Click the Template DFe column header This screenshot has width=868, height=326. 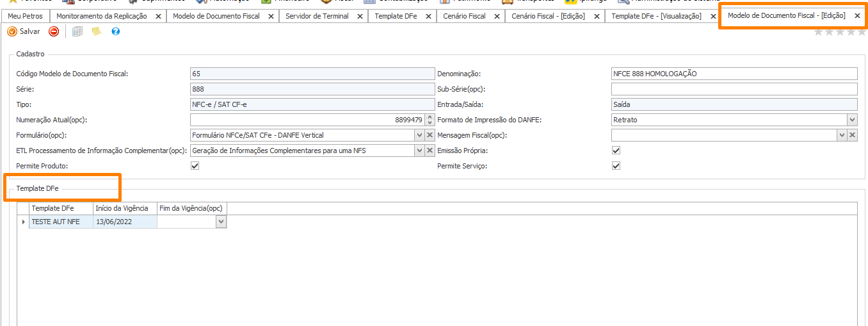coord(61,208)
